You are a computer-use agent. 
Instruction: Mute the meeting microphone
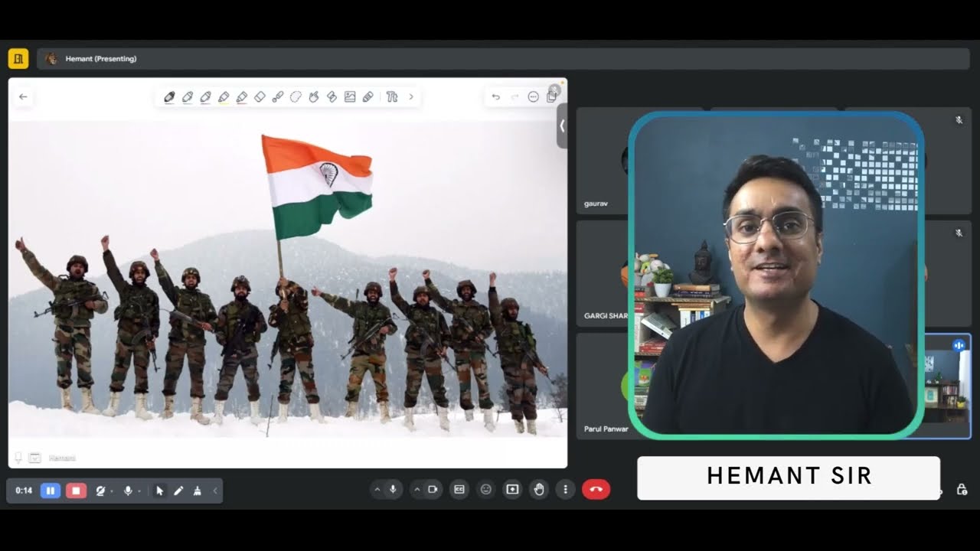tap(393, 490)
